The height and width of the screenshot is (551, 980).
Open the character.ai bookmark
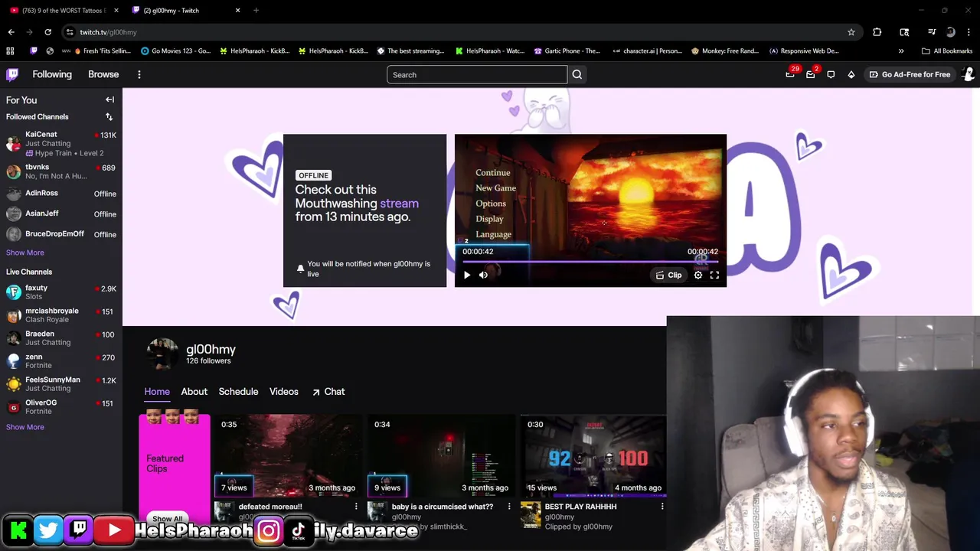pyautogui.click(x=647, y=51)
